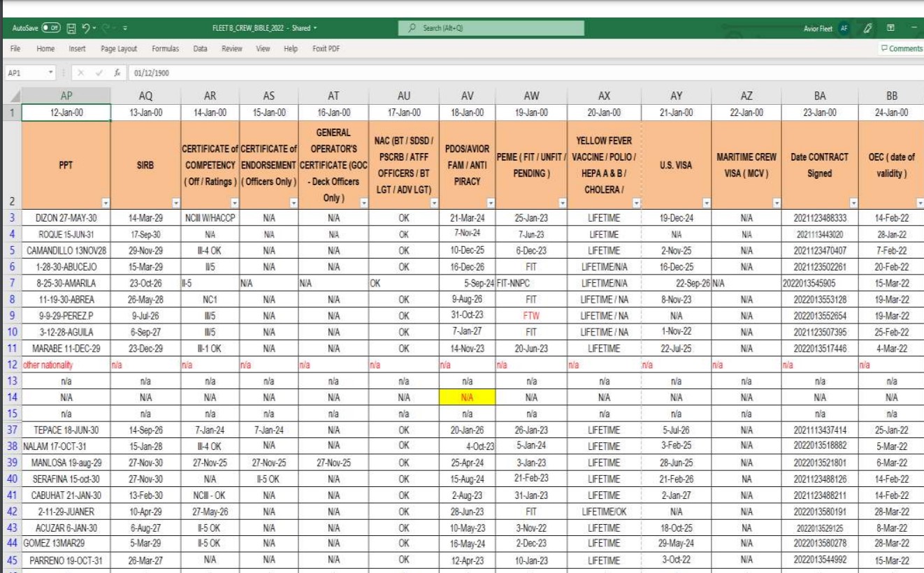924x573 pixels.
Task: Open the Certificate of Competency filter dropdown
Action: pyautogui.click(x=233, y=203)
